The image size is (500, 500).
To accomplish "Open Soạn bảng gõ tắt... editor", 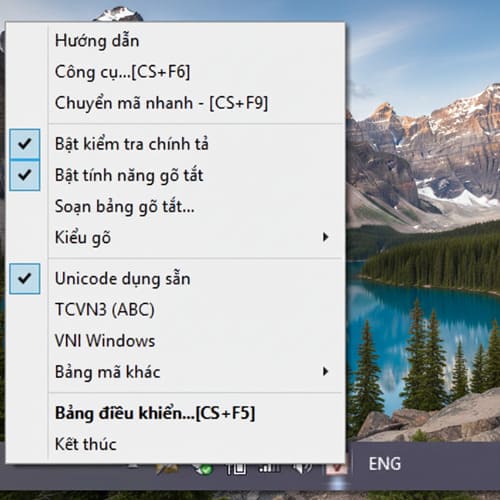I will tap(176, 206).
